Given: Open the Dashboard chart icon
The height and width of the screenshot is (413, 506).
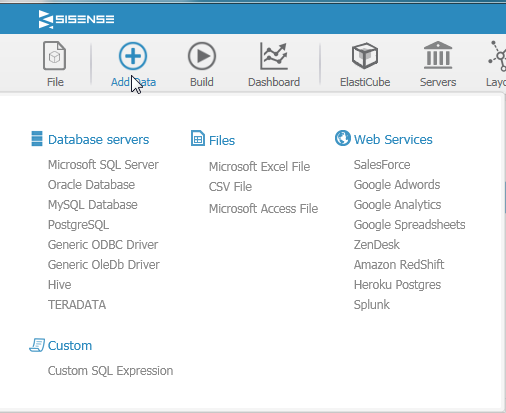Looking at the screenshot, I should pos(274,56).
